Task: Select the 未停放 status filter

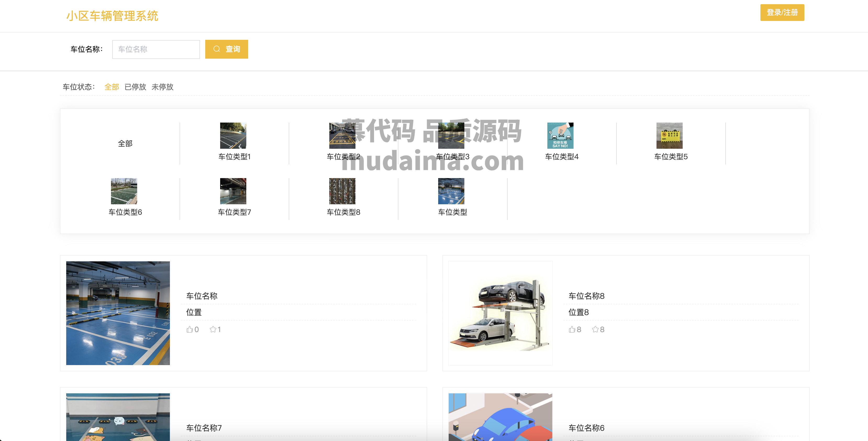Action: coord(162,87)
